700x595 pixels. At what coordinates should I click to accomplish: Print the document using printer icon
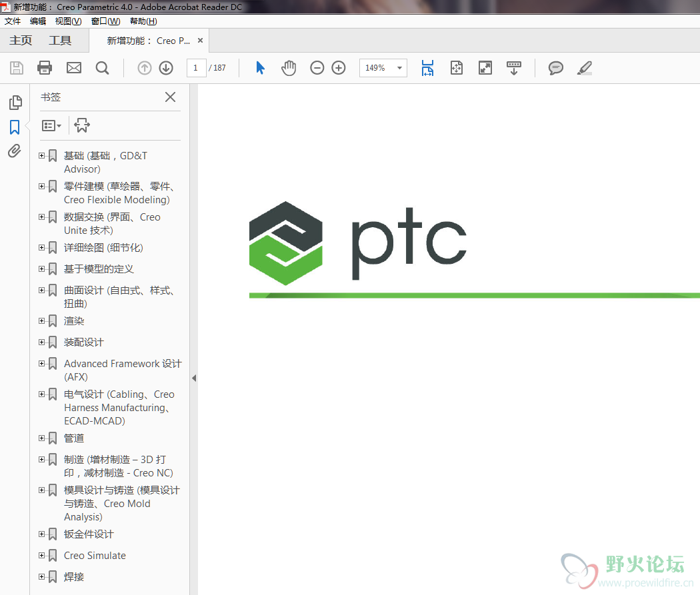click(x=45, y=68)
